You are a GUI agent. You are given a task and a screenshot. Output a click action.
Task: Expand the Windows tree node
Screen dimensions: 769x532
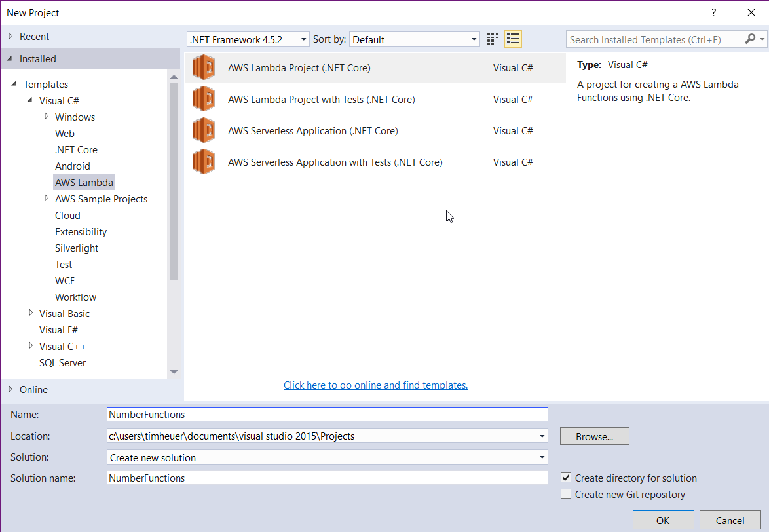(46, 116)
